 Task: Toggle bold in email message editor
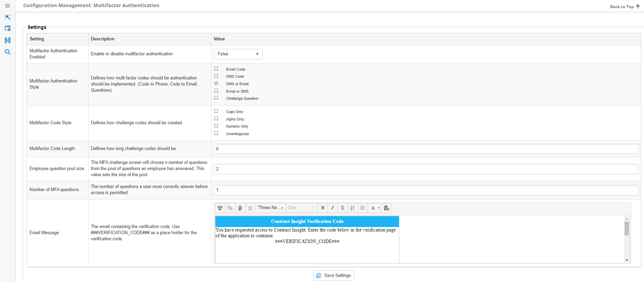(x=323, y=208)
